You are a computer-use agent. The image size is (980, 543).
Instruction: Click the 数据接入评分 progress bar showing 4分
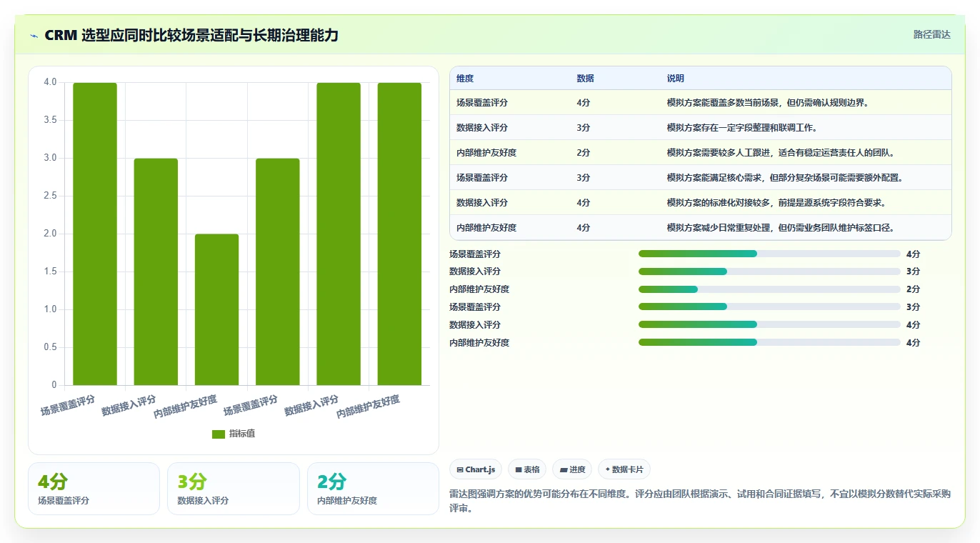pos(769,324)
